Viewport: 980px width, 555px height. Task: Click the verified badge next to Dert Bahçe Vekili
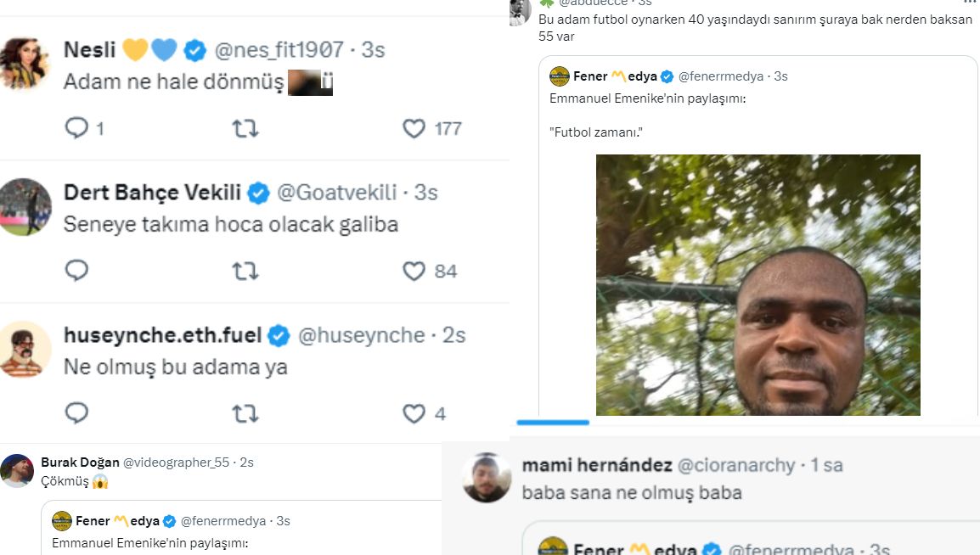click(257, 193)
